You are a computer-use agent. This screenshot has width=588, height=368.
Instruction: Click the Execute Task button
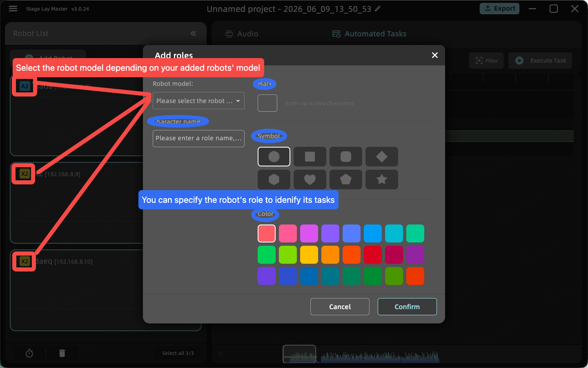[x=540, y=61]
